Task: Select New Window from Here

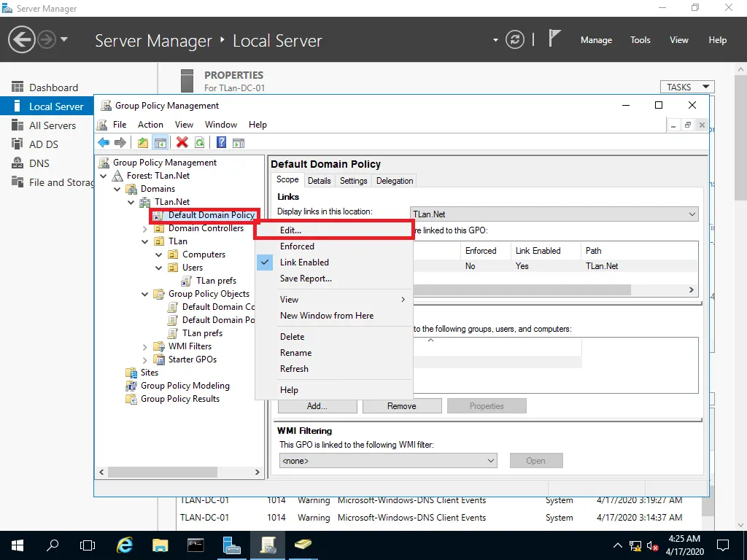Action: coord(334,316)
